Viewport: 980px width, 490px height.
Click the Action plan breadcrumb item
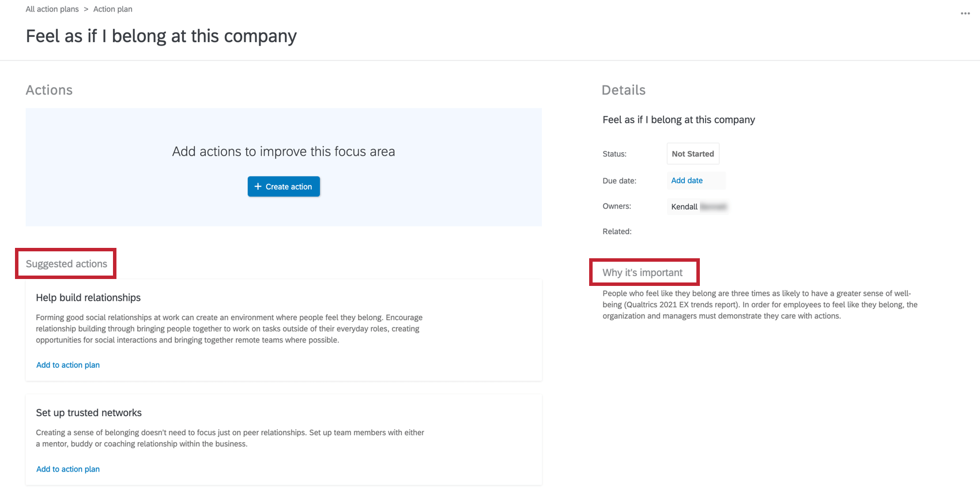click(x=112, y=9)
